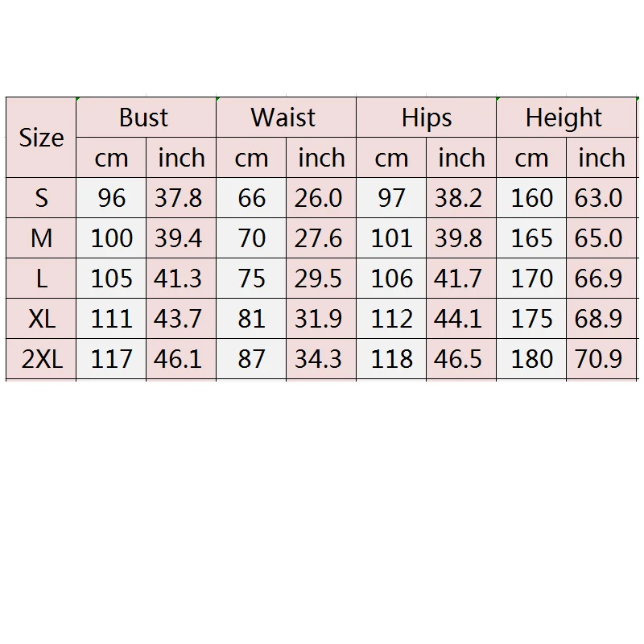Click the Height column header
Screen dimensions: 644x644
pos(564,118)
